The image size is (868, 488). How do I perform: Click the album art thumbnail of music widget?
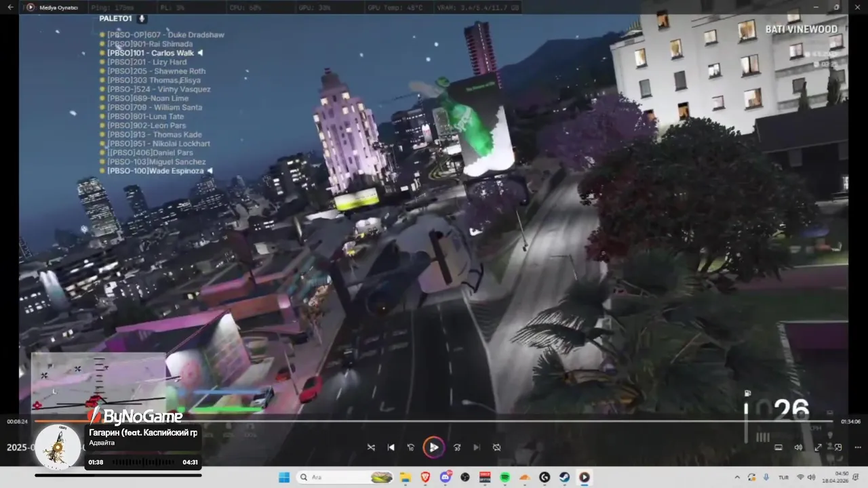(58, 447)
